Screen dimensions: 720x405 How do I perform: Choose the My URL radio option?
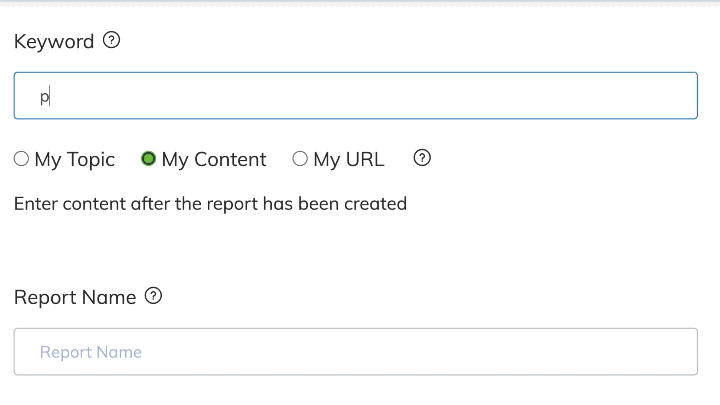pos(300,159)
